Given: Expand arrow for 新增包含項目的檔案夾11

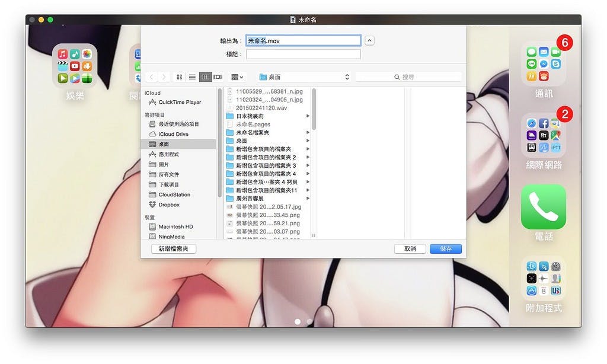Looking at the screenshot, I should click(308, 190).
